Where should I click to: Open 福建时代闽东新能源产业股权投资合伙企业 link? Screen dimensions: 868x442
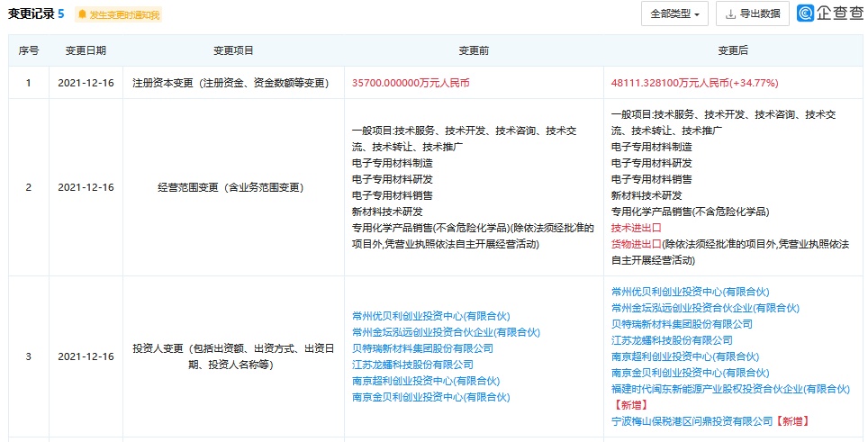[730, 389]
